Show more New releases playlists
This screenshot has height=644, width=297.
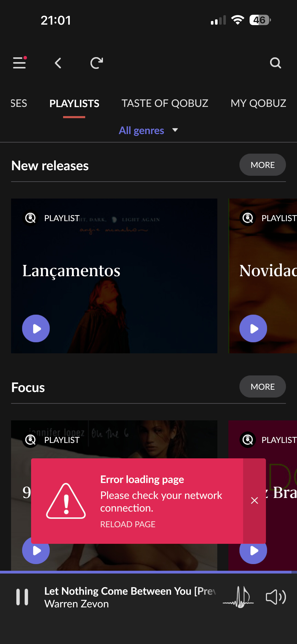[262, 165]
